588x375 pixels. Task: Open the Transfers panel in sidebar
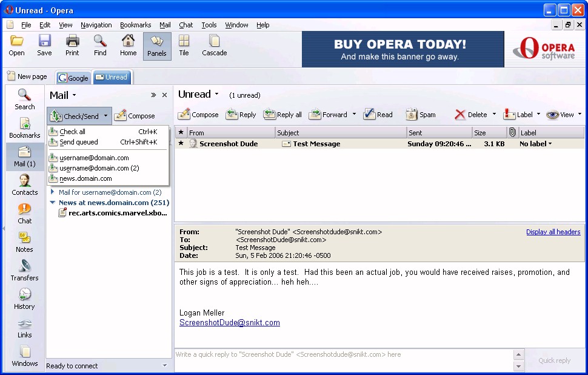coord(24,270)
